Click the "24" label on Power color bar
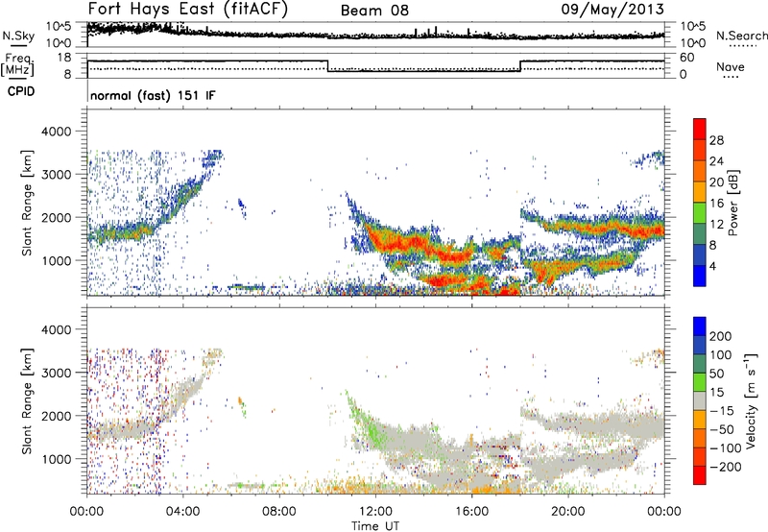The width and height of the screenshot is (768, 532). pyautogui.click(x=716, y=161)
